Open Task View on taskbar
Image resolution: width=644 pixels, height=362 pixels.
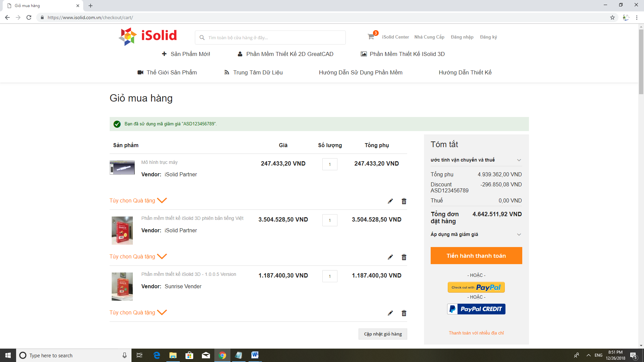(x=140, y=355)
